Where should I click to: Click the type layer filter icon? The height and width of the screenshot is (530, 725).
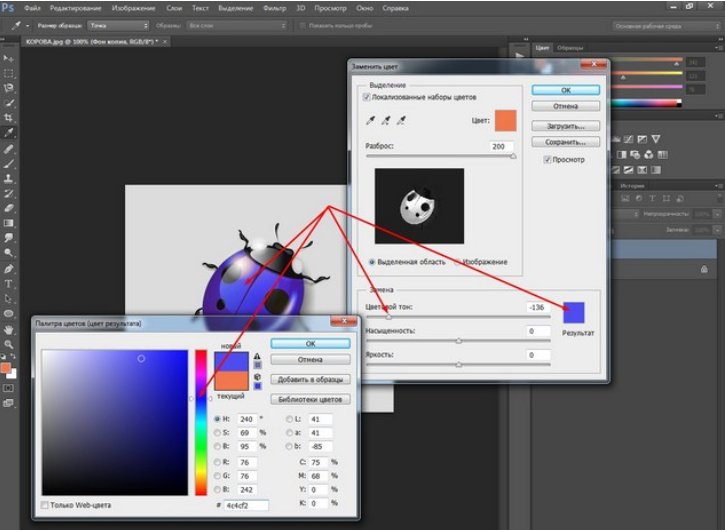(x=652, y=198)
